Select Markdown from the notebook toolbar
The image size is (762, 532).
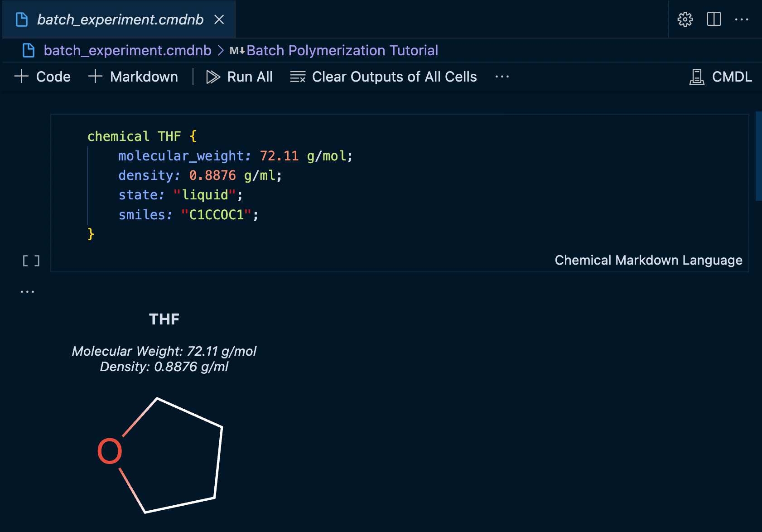(x=133, y=77)
